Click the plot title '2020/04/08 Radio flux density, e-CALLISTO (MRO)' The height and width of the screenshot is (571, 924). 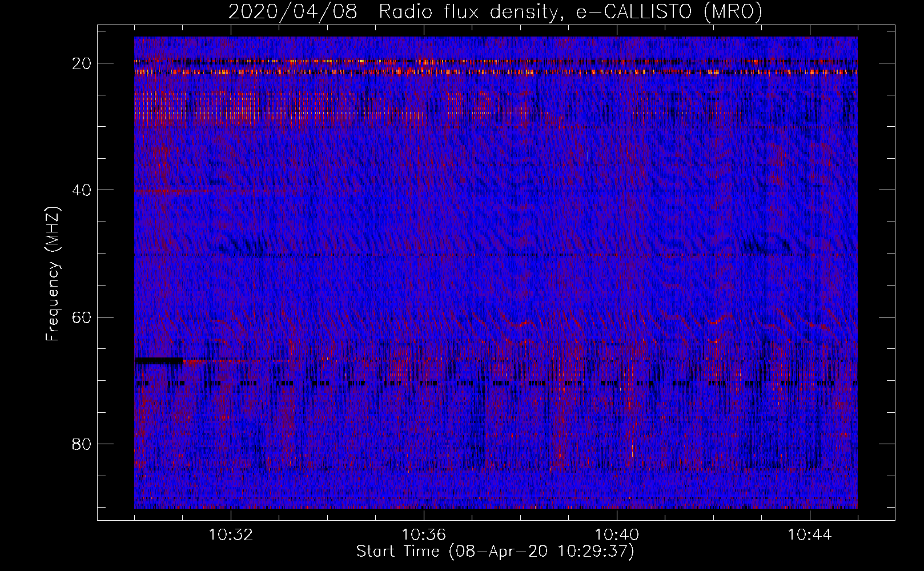coord(495,12)
